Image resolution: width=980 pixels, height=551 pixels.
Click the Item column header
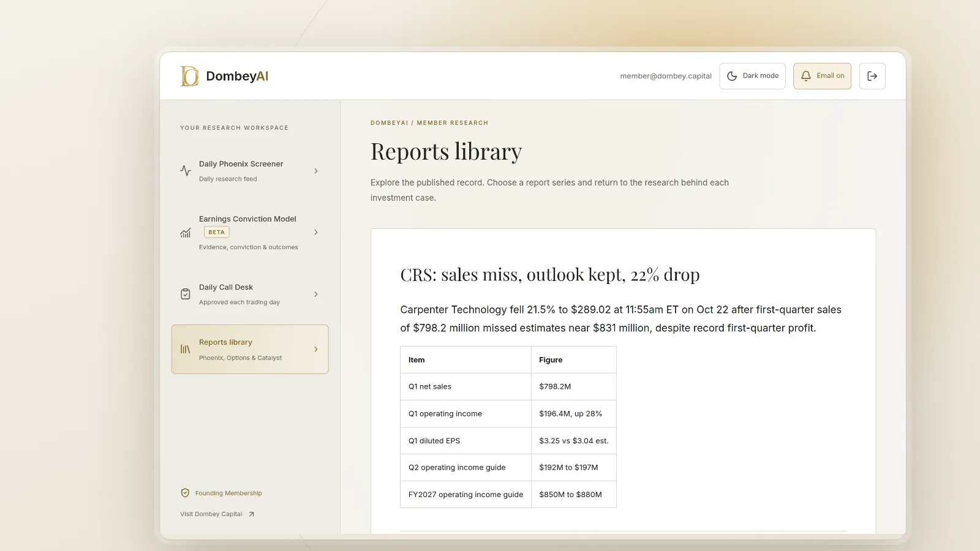(x=466, y=360)
